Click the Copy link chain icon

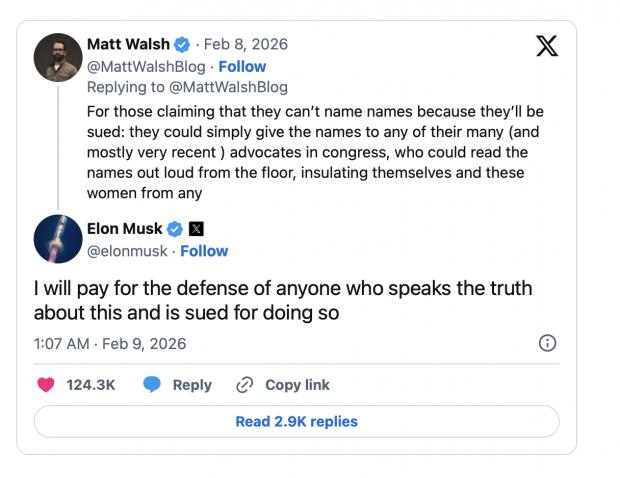pyautogui.click(x=244, y=385)
